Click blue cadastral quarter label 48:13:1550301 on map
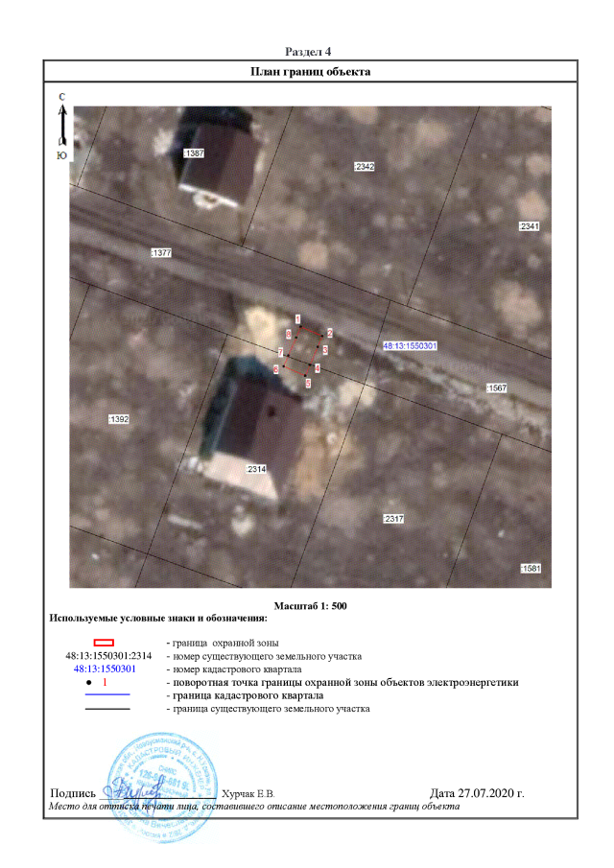 click(410, 345)
